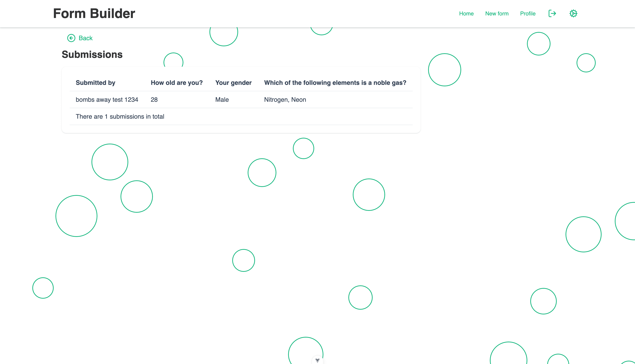This screenshot has width=635, height=364.
Task: Click the circled back arrow icon
Action: tap(71, 38)
